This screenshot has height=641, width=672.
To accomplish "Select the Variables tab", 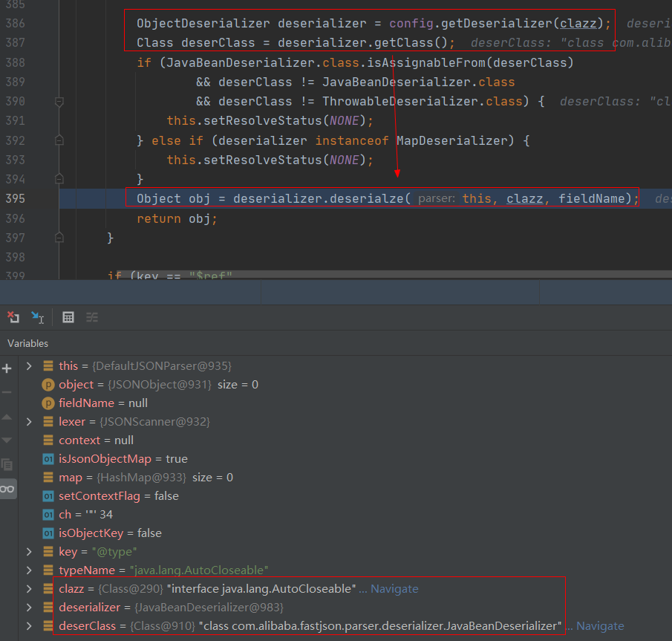I will coord(27,343).
